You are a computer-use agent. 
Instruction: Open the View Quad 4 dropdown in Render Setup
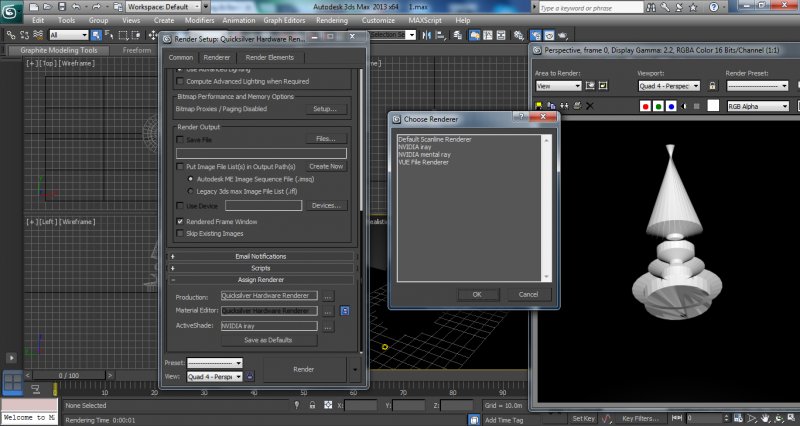click(215, 377)
